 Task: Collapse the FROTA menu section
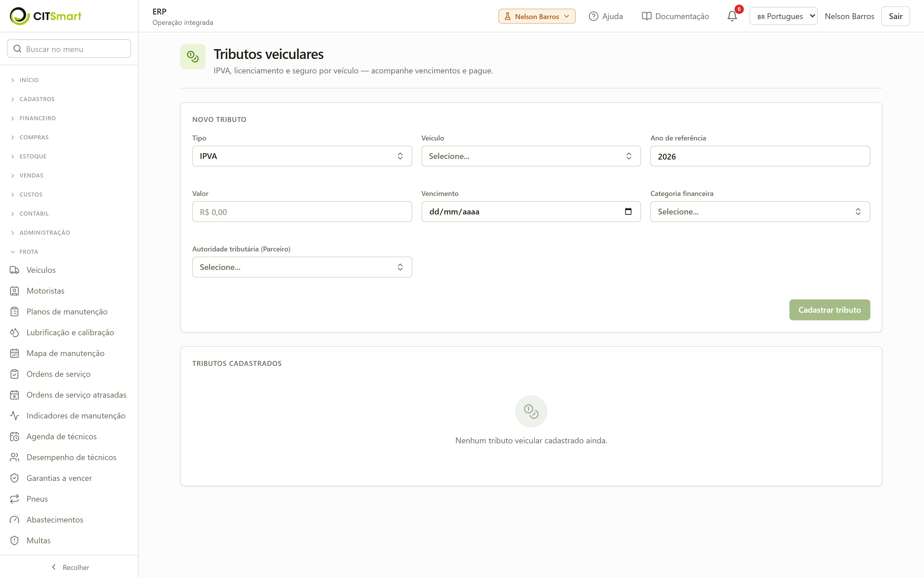pyautogui.click(x=25, y=251)
